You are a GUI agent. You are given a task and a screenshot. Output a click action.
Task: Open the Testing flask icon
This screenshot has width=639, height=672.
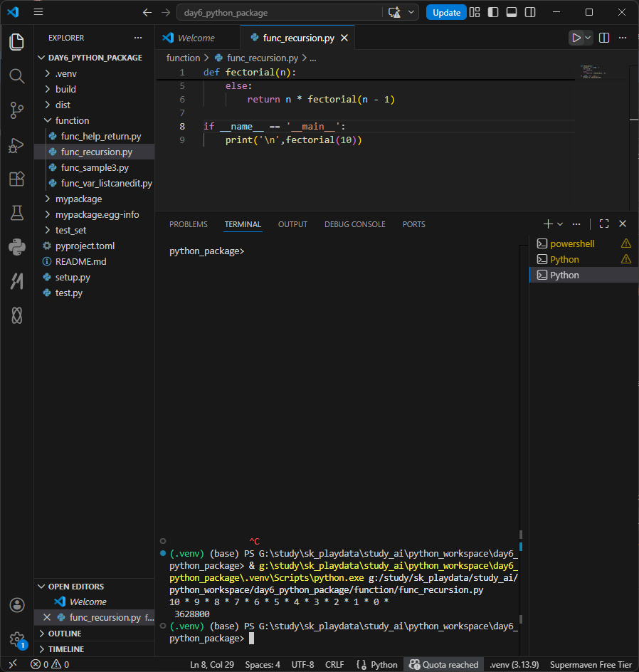click(16, 213)
